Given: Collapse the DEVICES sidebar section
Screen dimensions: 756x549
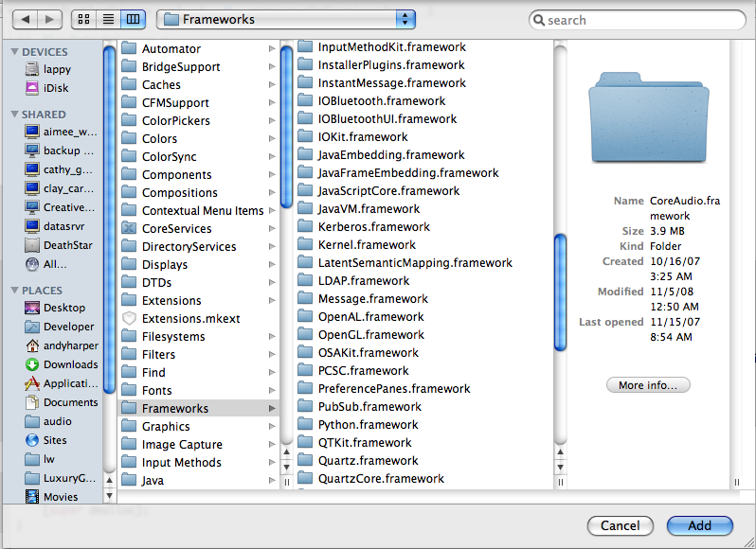Looking at the screenshot, I should 14,51.
